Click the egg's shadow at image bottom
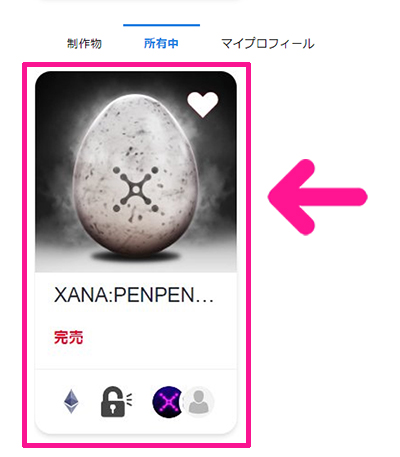This screenshot has height=457, width=400. [135, 256]
